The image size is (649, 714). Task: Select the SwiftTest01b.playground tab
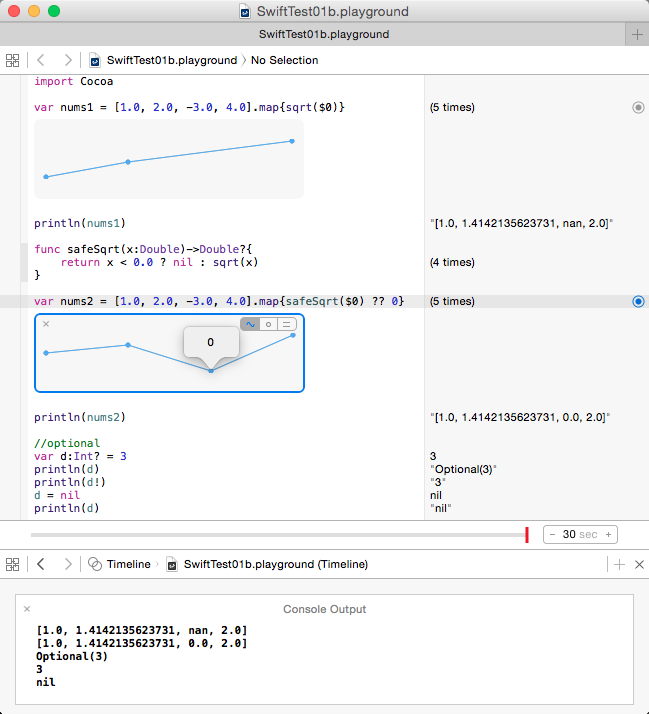coord(324,34)
